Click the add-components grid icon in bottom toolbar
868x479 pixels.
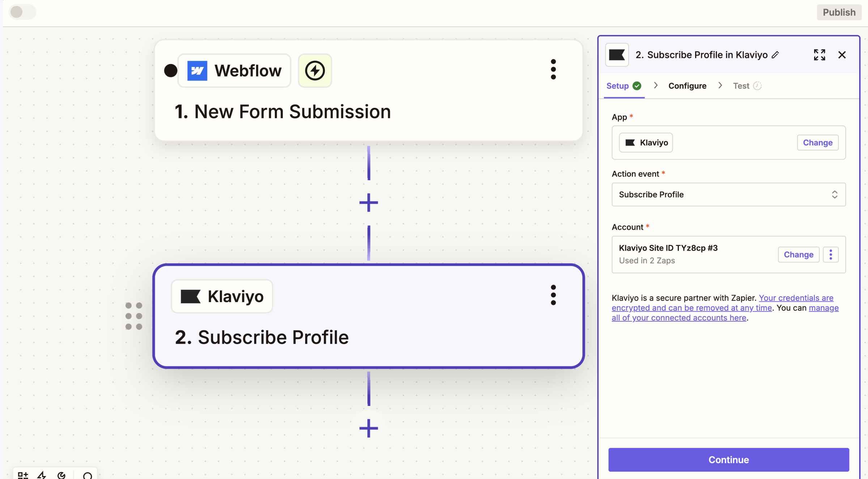(22, 475)
